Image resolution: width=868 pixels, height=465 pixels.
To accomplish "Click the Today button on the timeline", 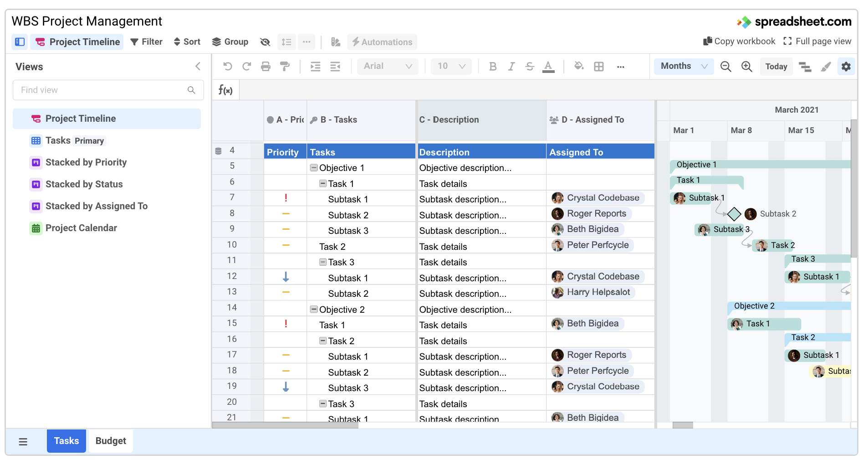I will click(776, 67).
